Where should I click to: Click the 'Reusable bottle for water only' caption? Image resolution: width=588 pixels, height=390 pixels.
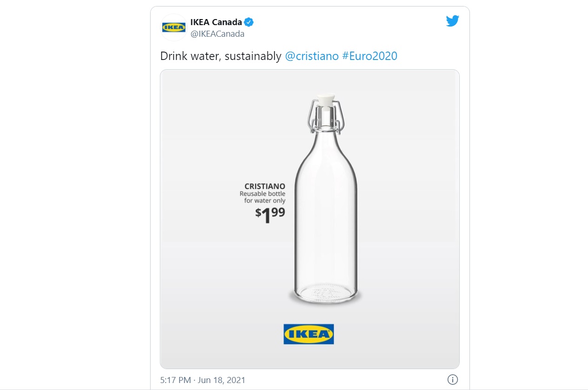coord(263,197)
